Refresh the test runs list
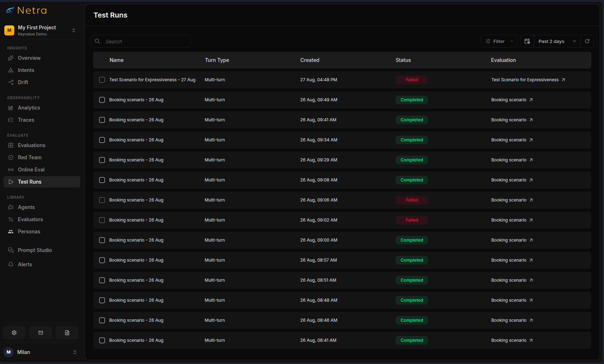Screen dimensions: 604x364 coord(587,41)
